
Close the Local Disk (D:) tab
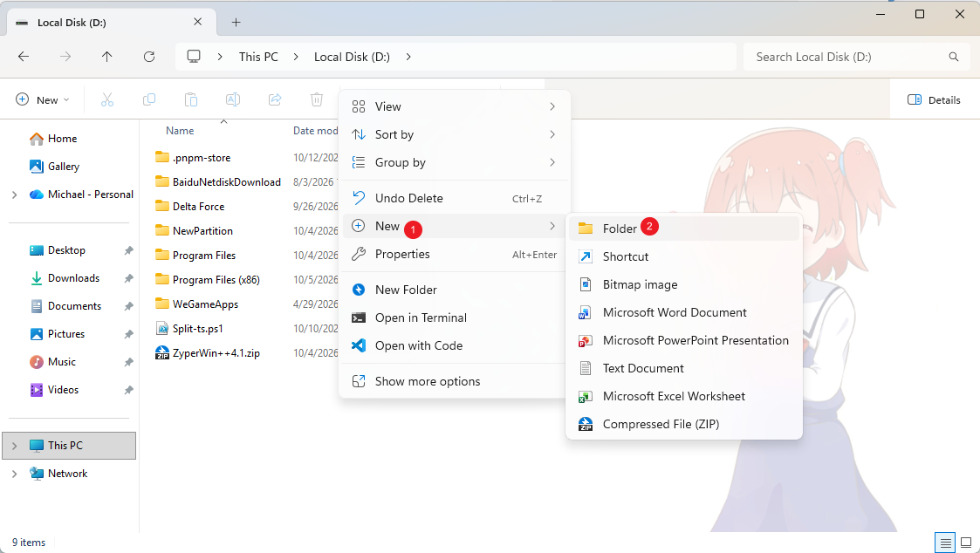pos(197,22)
